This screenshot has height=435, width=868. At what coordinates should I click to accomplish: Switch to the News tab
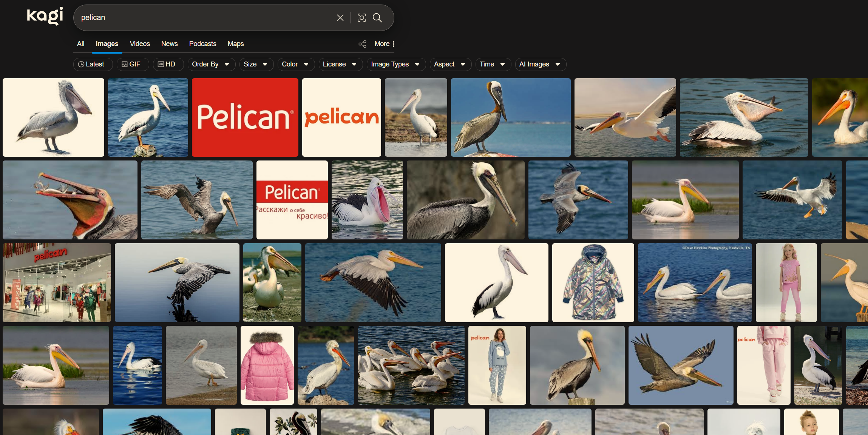pyautogui.click(x=169, y=44)
